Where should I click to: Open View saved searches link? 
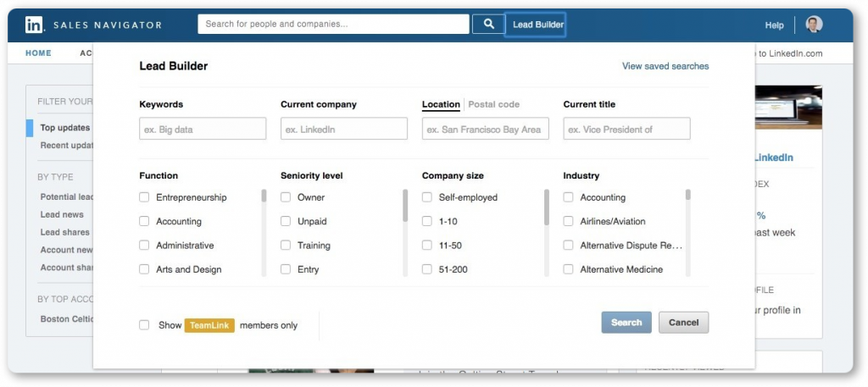[665, 66]
